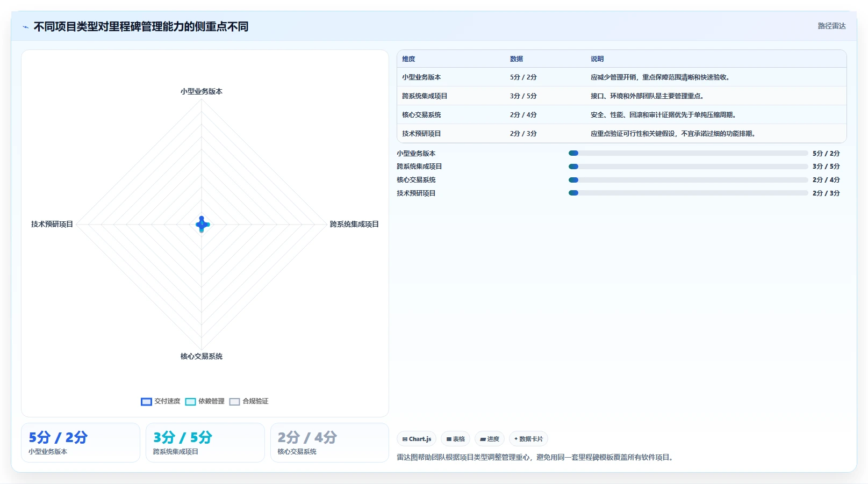Select the 5分 / 2分 小型业务版本 card

pyautogui.click(x=81, y=443)
